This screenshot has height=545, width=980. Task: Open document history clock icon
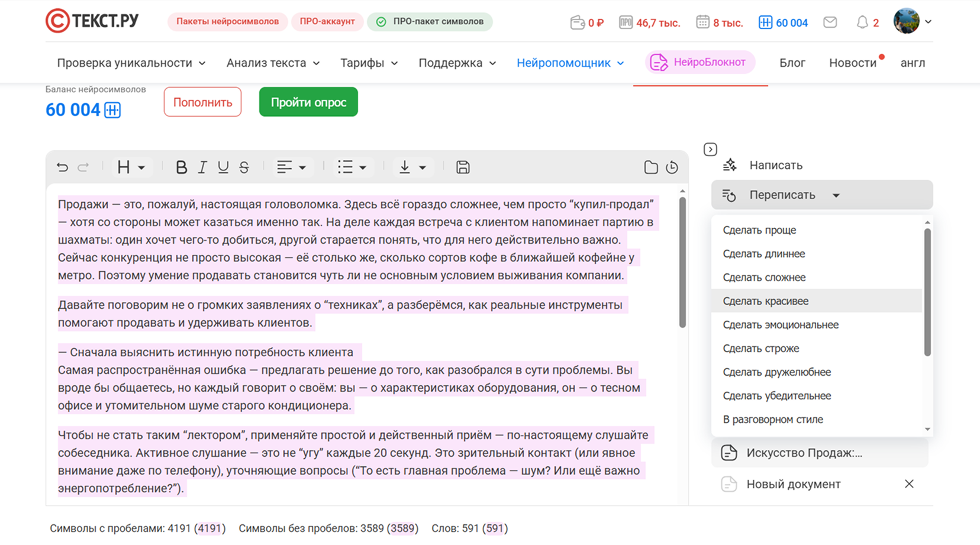click(672, 167)
